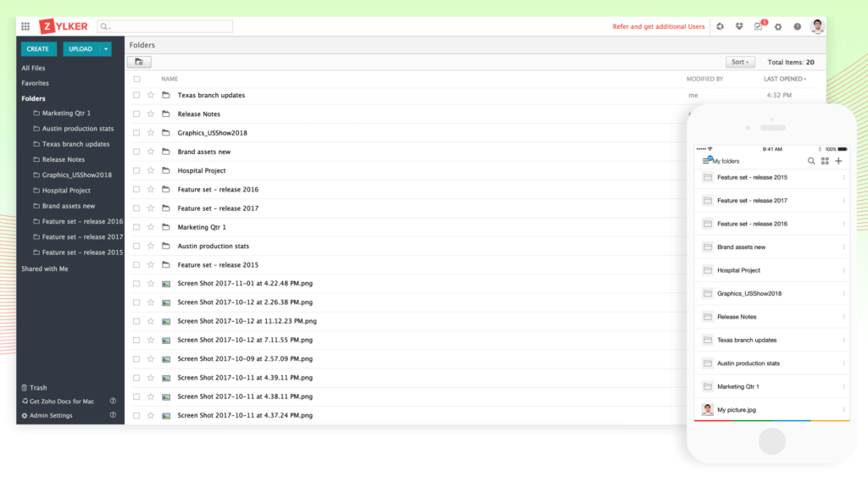
Task: Tap the phone home button
Action: (771, 441)
